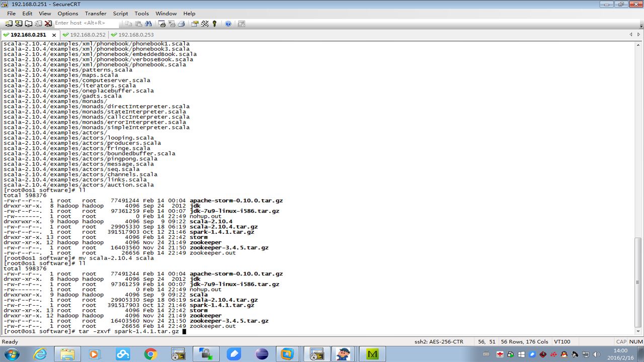644x362 pixels.
Task: Open Help via blue question icon
Action: coord(228,23)
